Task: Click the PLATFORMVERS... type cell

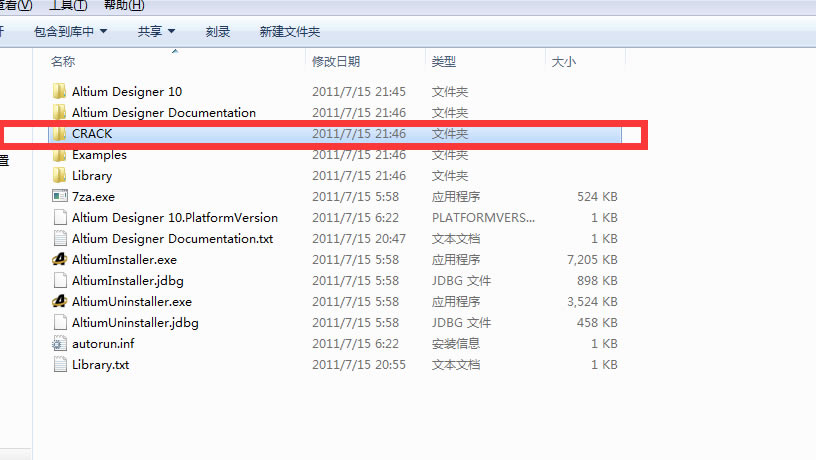Action: [483, 218]
